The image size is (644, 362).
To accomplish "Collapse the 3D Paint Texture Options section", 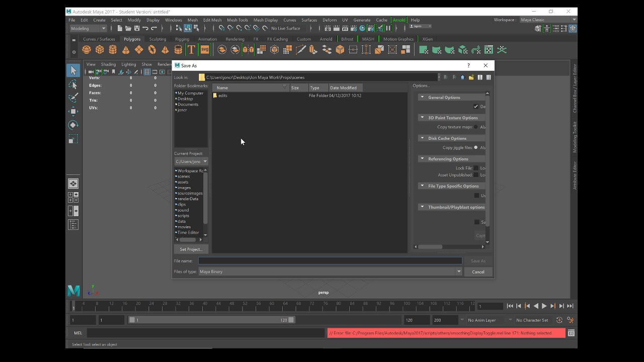I will coord(422,118).
